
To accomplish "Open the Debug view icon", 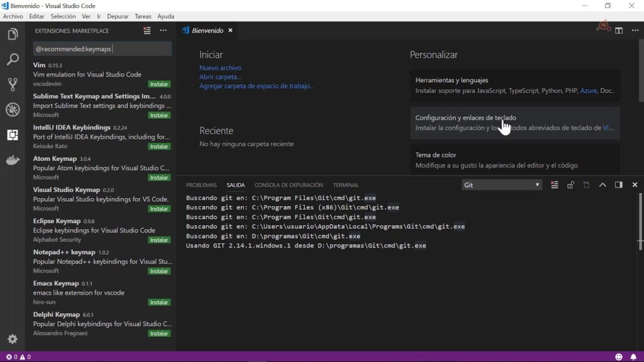I will click(x=13, y=109).
